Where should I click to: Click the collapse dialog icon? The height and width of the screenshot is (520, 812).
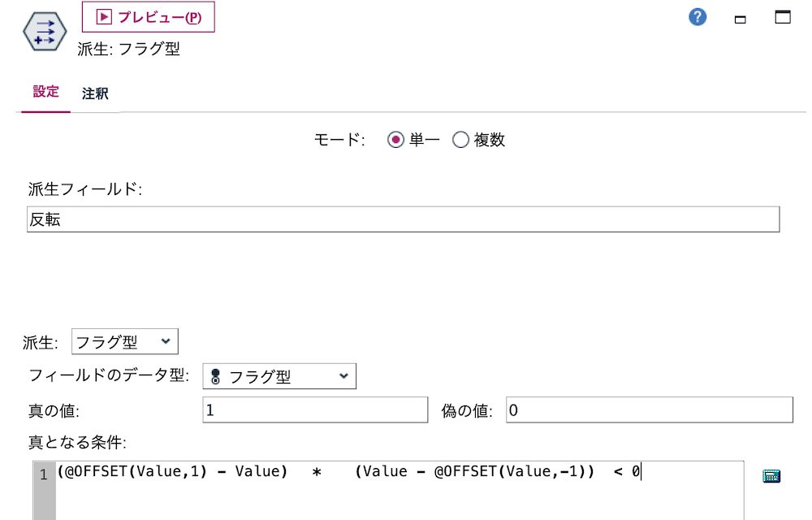coord(740,17)
